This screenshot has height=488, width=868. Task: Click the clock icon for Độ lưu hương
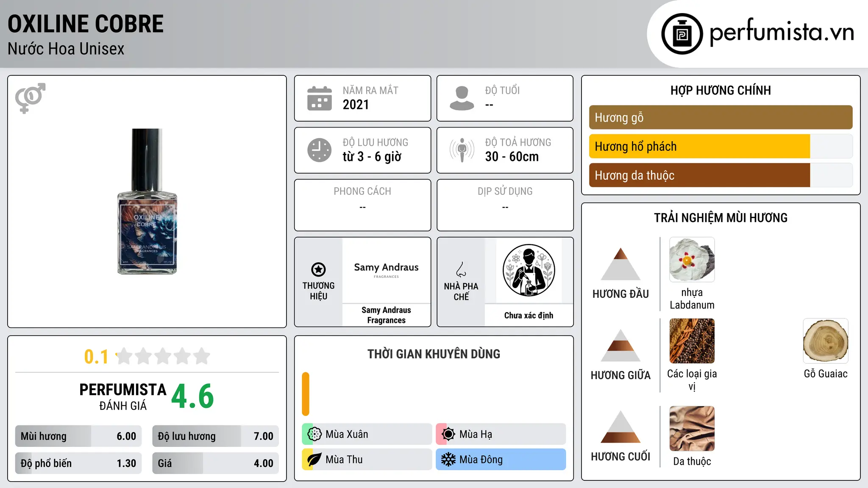tap(320, 150)
